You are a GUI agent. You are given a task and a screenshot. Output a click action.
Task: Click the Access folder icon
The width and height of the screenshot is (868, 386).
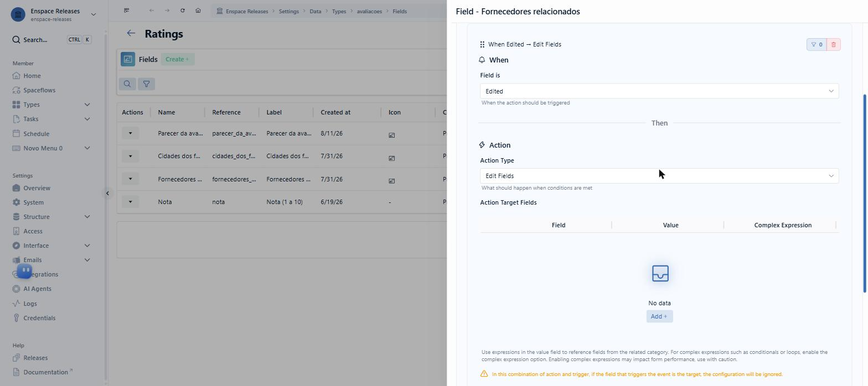pyautogui.click(x=16, y=231)
